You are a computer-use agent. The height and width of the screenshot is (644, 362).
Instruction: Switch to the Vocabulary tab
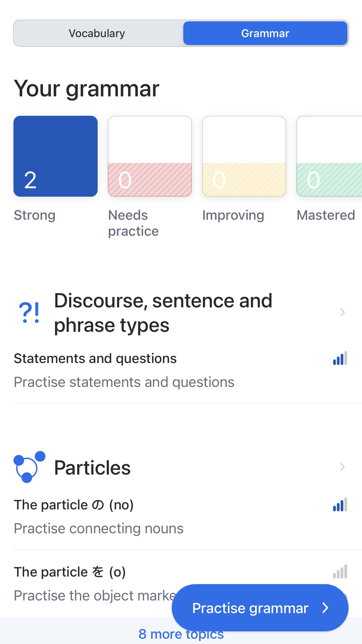point(97,33)
